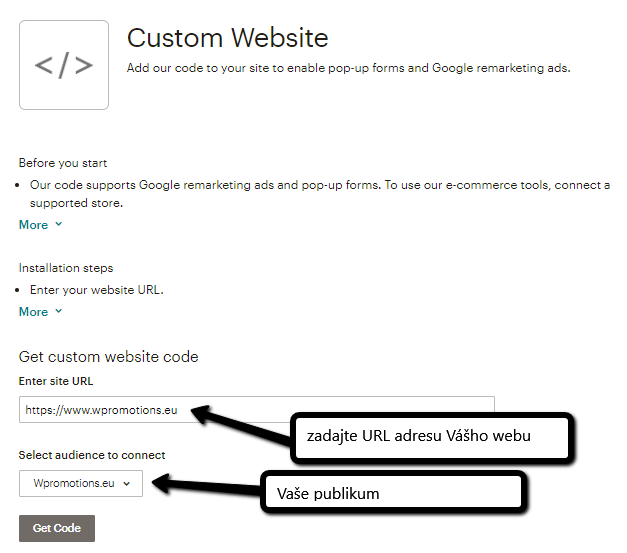Open the Wpromotions.eu audience dropdown
The image size is (627, 553).
pos(81,483)
